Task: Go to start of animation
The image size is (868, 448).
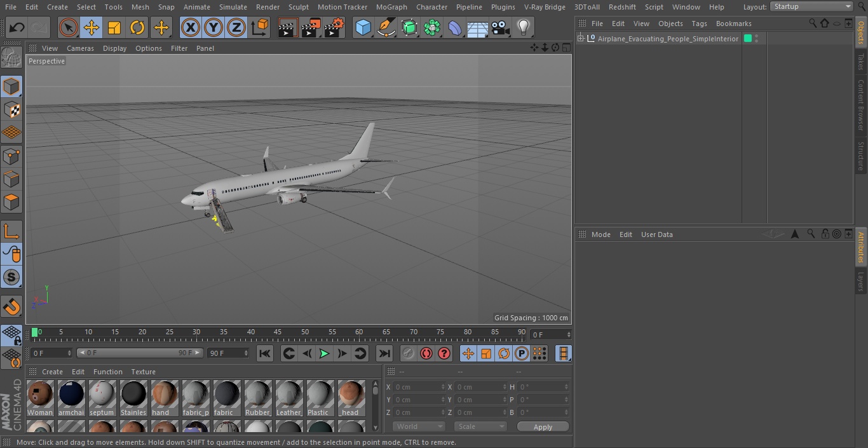Action: [265, 353]
